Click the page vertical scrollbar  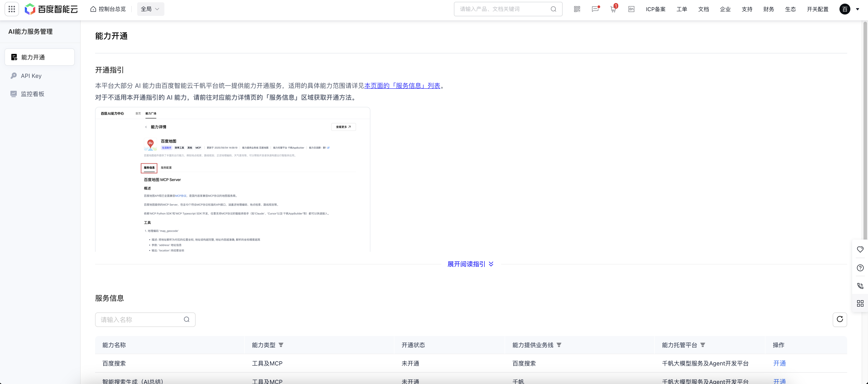(865, 131)
